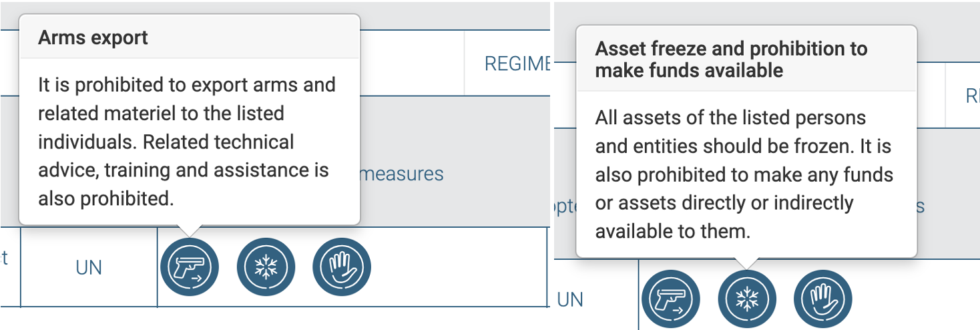Select the UN cell in the Asset freeze screenshot
Image resolution: width=980 pixels, height=330 pixels.
click(570, 300)
